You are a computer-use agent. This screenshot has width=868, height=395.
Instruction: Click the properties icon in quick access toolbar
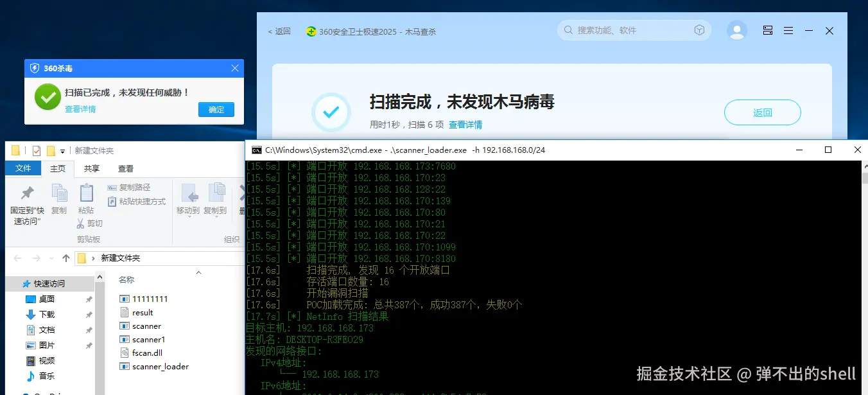(x=36, y=151)
